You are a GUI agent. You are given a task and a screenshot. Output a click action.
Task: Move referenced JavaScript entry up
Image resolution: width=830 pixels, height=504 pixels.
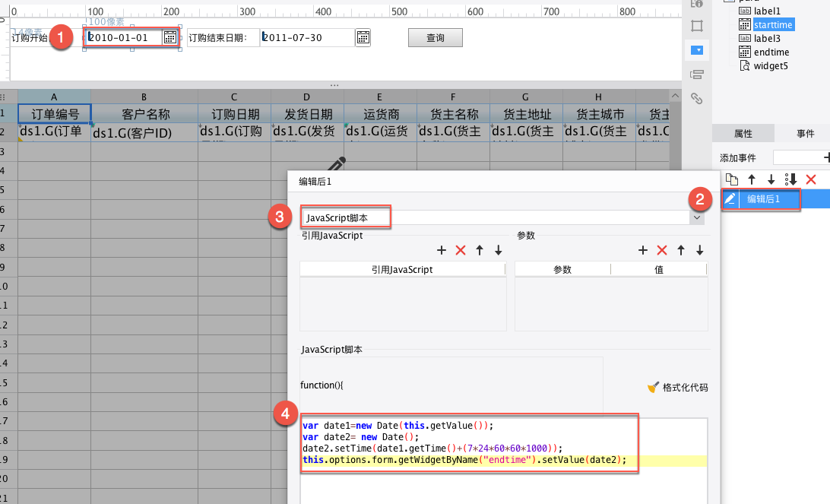tap(480, 250)
